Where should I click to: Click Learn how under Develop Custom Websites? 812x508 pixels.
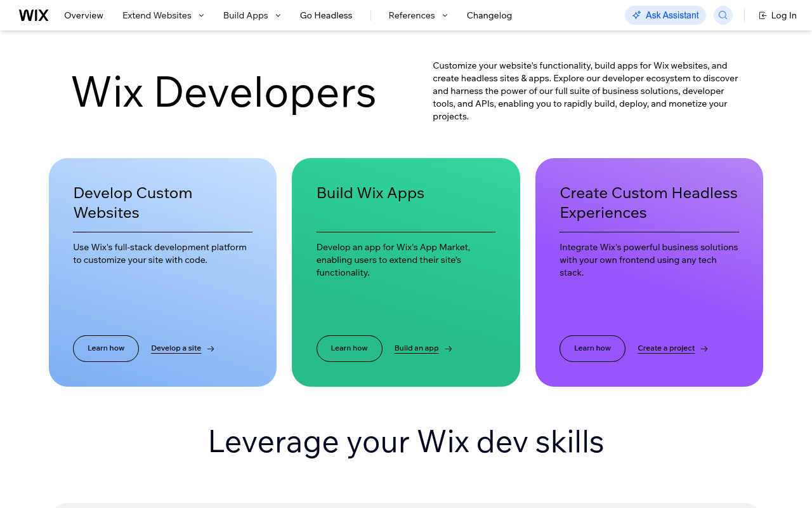pyautogui.click(x=106, y=349)
